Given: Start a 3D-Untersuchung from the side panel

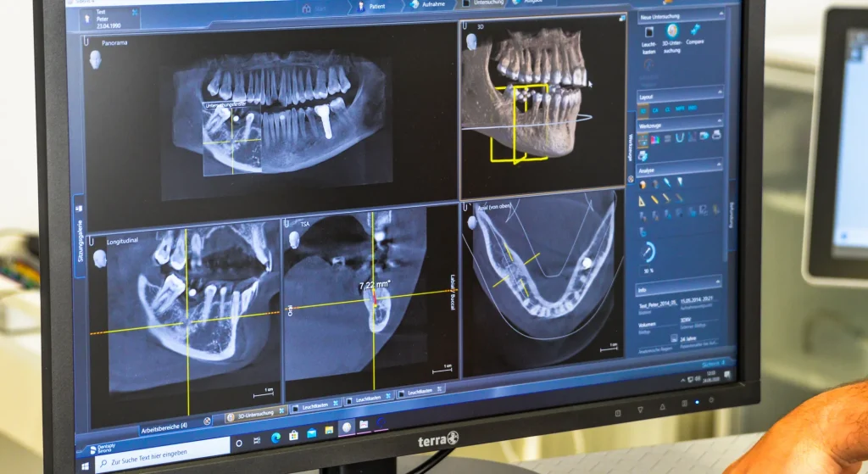Looking at the screenshot, I should click(x=671, y=31).
